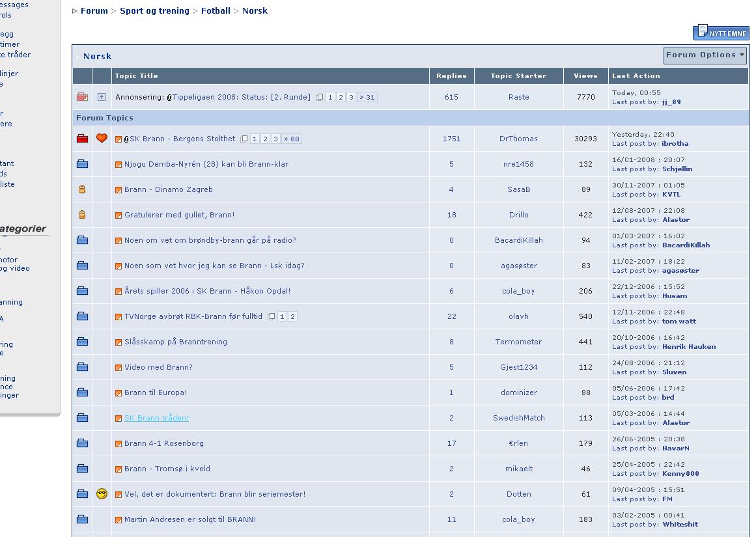Click the multipage icon of the Tippeligaen 2008 announcement
Screen dimensions: 756x537
(320, 98)
